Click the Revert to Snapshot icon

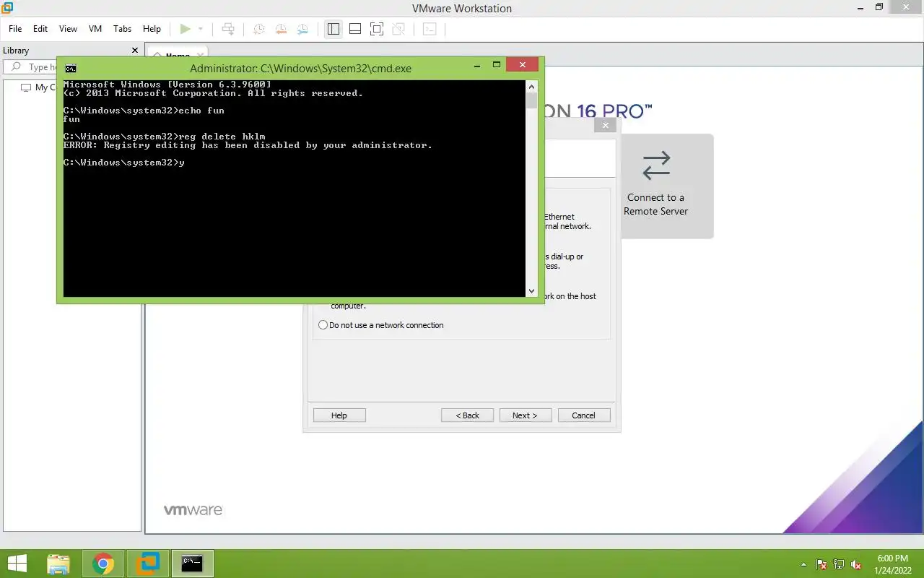point(280,29)
